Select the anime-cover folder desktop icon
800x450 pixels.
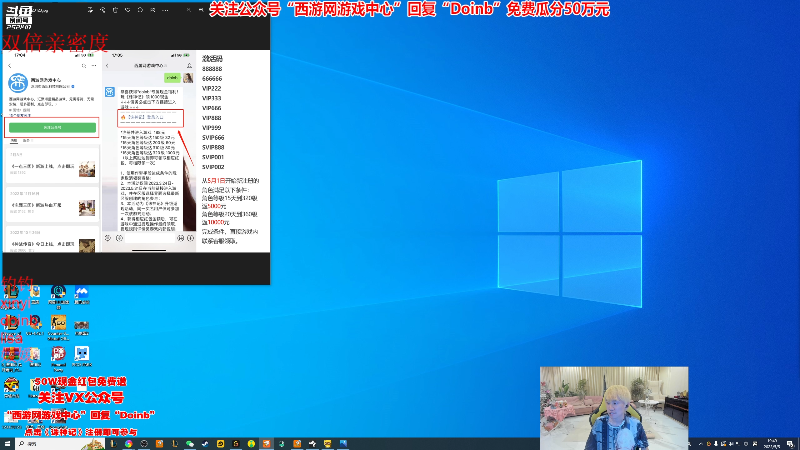click(x=35, y=356)
